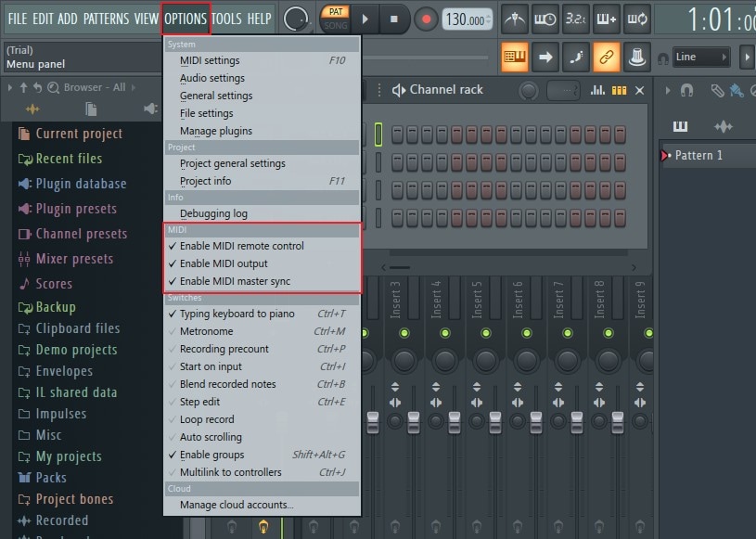Toggle the loop recording icon
This screenshot has height=539, width=756.
pos(637,19)
